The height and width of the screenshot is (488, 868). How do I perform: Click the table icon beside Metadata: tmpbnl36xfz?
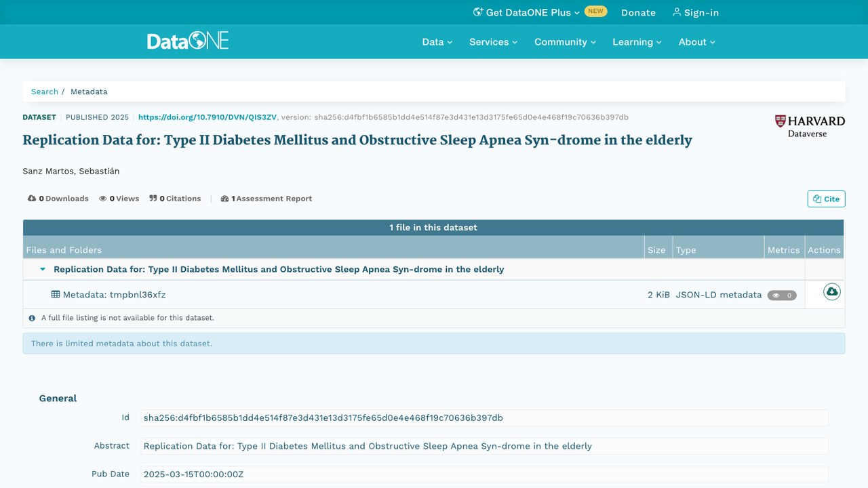click(x=56, y=294)
